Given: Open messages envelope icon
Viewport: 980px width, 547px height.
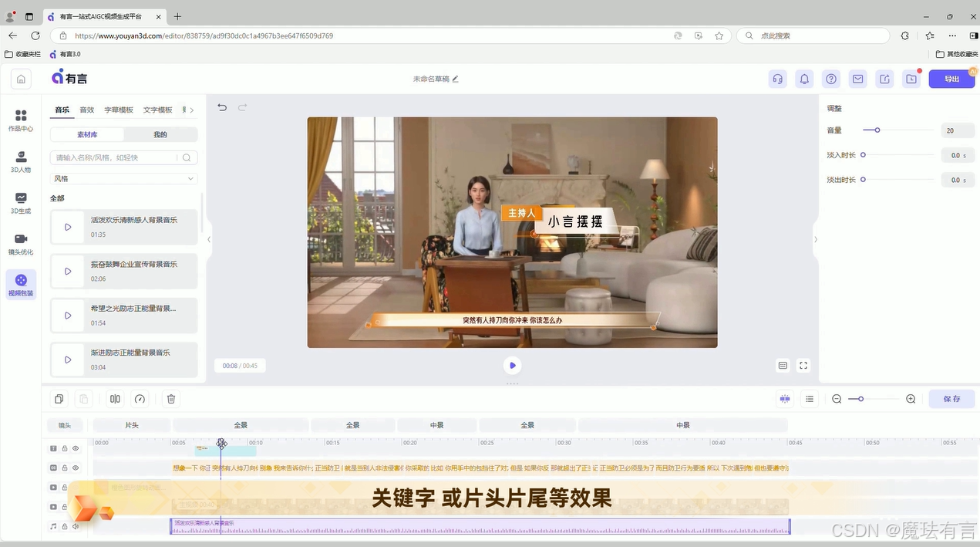Looking at the screenshot, I should coord(857,79).
